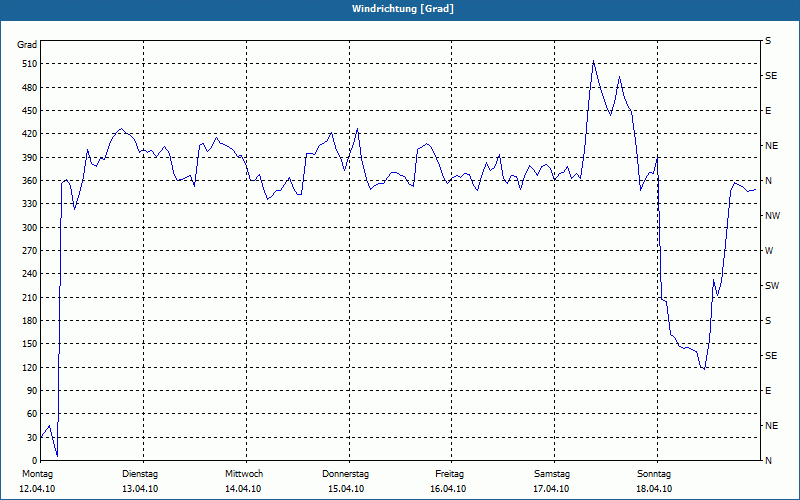Click the chart title 'Windrichtung [Grad]'

(x=403, y=9)
